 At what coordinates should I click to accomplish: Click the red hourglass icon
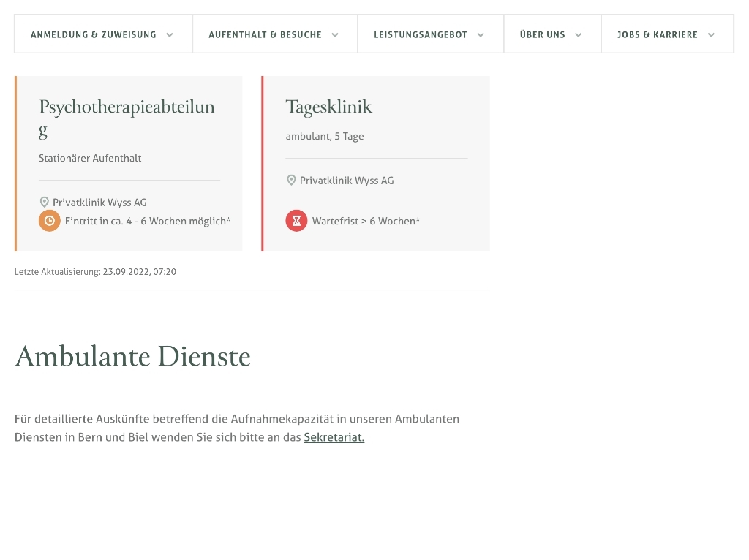tap(296, 221)
